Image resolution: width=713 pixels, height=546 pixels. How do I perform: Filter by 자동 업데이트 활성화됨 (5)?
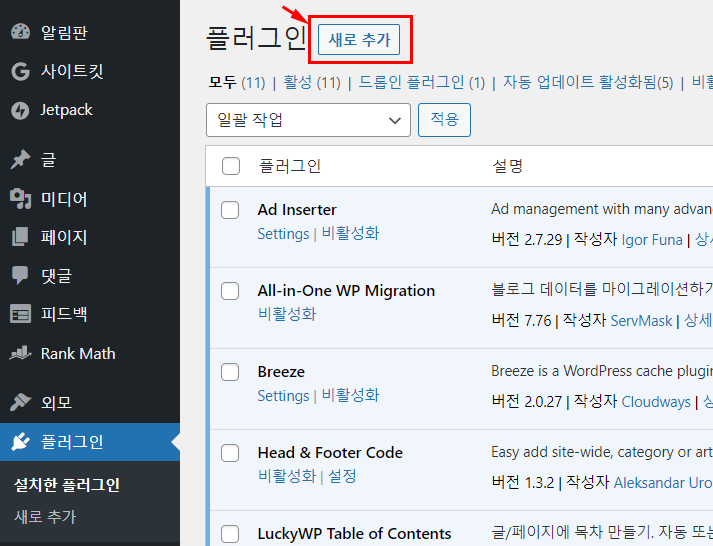588,82
